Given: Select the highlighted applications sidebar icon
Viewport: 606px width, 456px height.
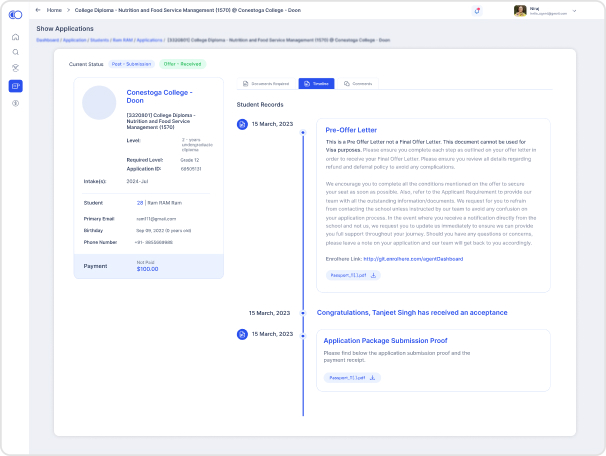Looking at the screenshot, I should [15, 86].
